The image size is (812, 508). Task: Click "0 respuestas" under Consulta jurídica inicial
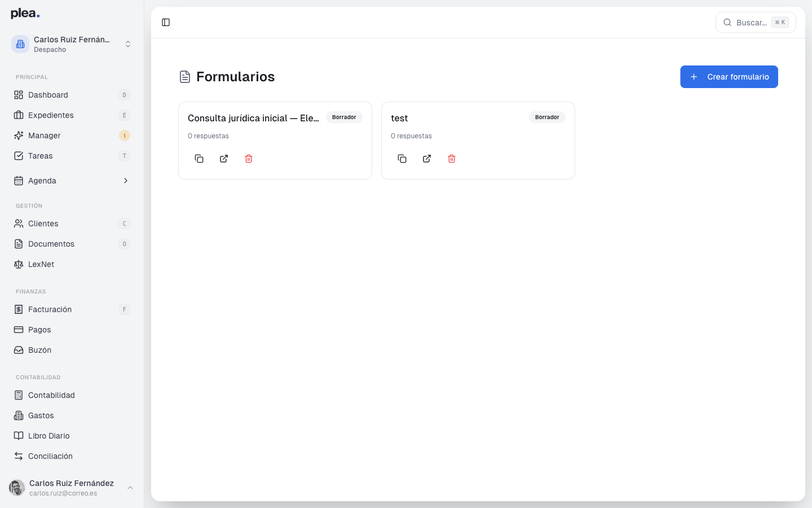[x=208, y=136]
